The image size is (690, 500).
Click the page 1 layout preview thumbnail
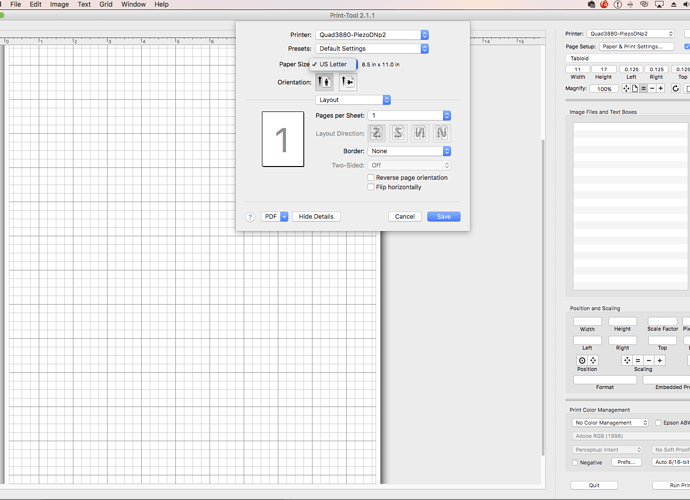(x=283, y=139)
